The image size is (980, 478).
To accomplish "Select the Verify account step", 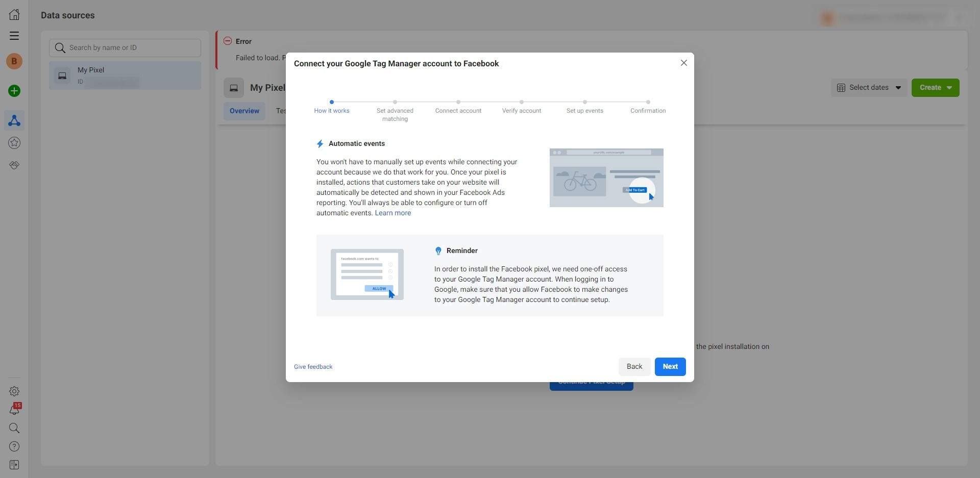I will pyautogui.click(x=522, y=107).
